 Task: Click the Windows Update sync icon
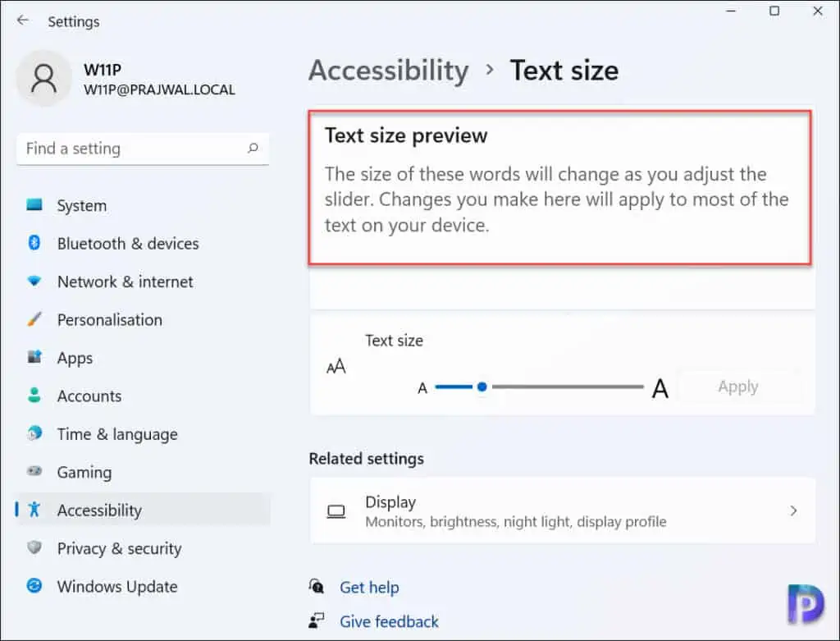34,586
